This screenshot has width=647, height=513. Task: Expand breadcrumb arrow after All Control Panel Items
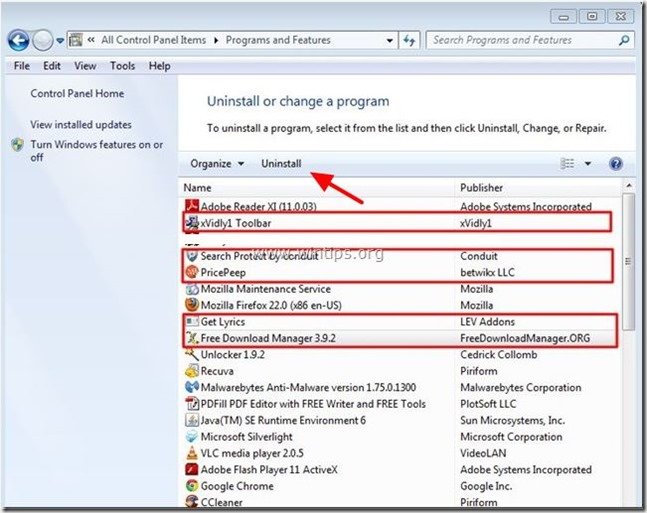(216, 40)
